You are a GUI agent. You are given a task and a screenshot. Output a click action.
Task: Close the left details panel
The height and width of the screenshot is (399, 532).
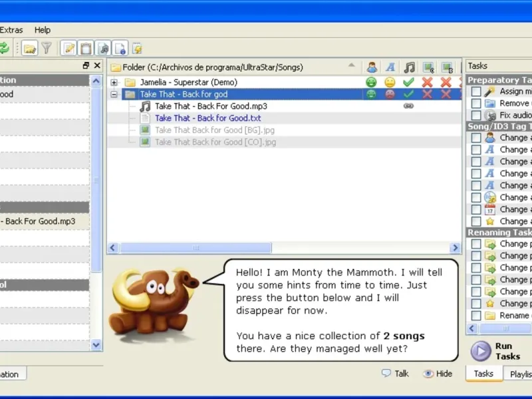pyautogui.click(x=97, y=65)
